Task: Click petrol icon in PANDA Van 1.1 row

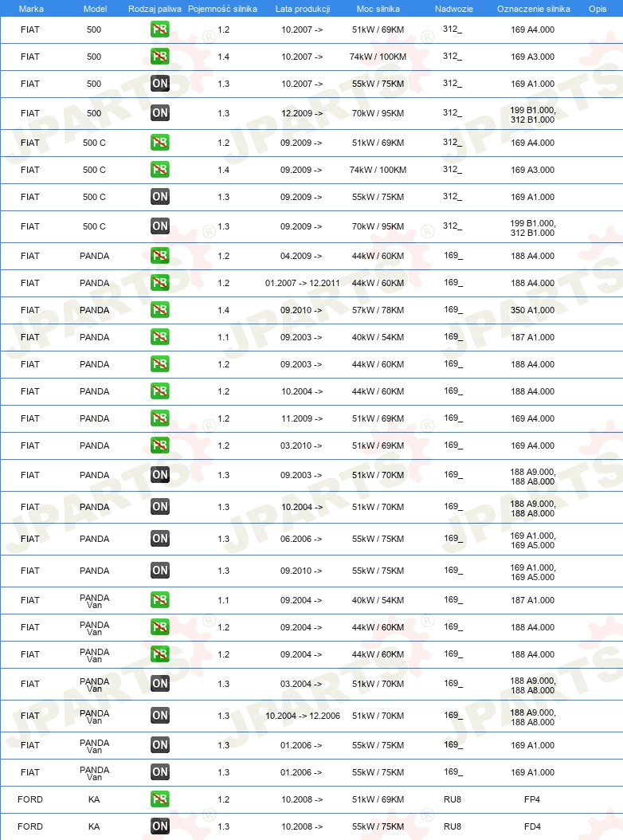Action: (159, 600)
